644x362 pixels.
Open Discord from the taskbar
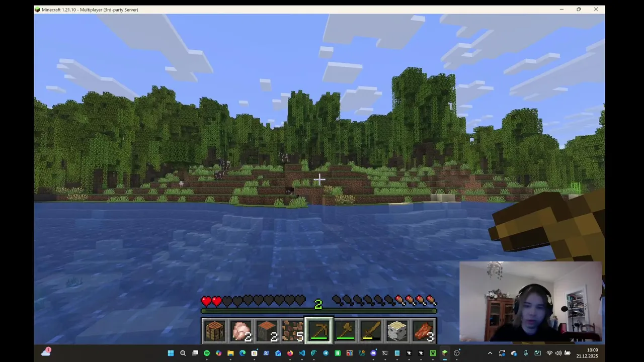(373, 353)
